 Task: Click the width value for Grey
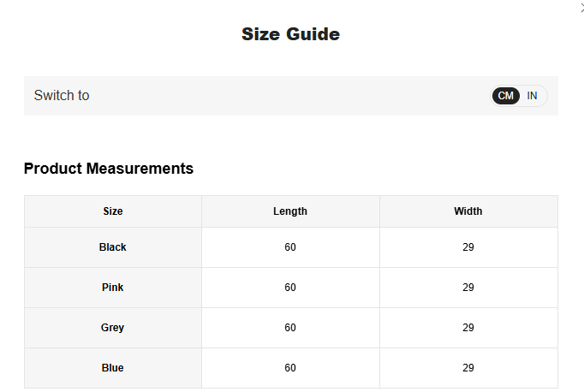[x=468, y=328]
